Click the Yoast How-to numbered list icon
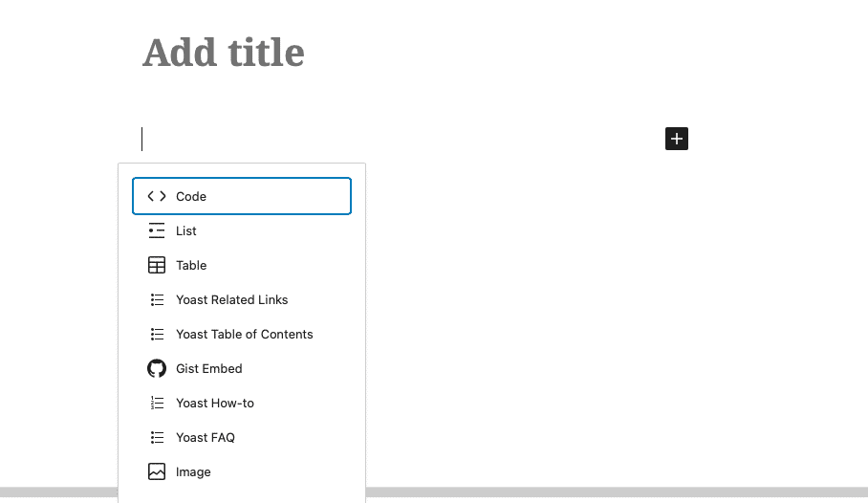The image size is (868, 503). [x=157, y=403]
